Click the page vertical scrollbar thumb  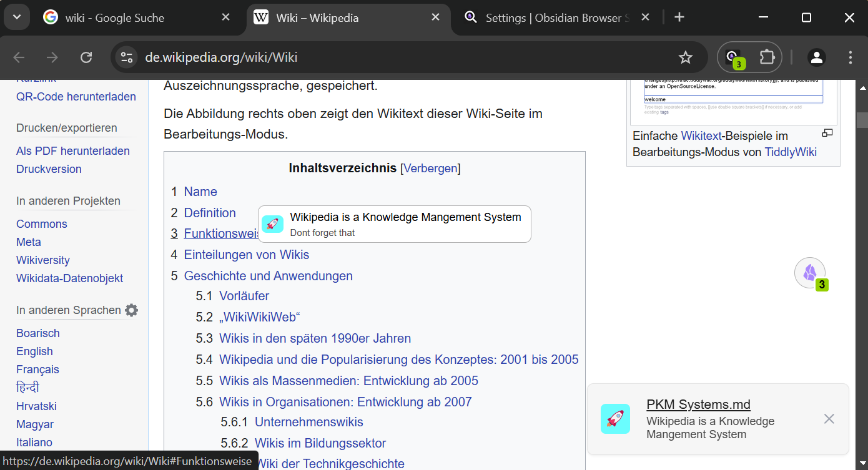pos(862,119)
